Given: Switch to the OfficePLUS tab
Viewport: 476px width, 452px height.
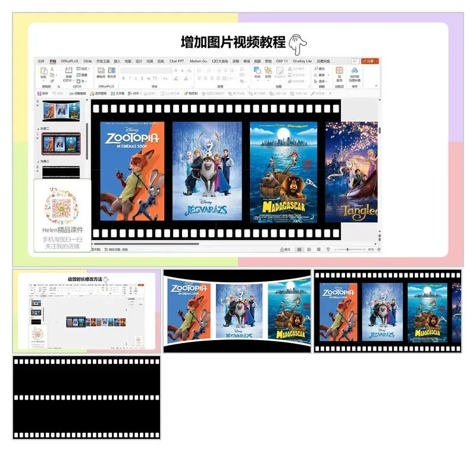Looking at the screenshot, I should pos(70,61).
